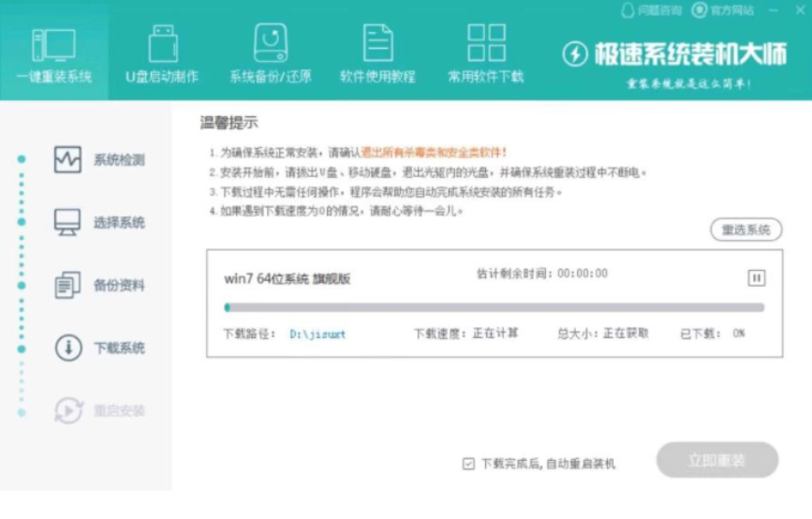The height and width of the screenshot is (519, 812).
Task: Click the 重启安装 restart icon
Action: click(68, 410)
